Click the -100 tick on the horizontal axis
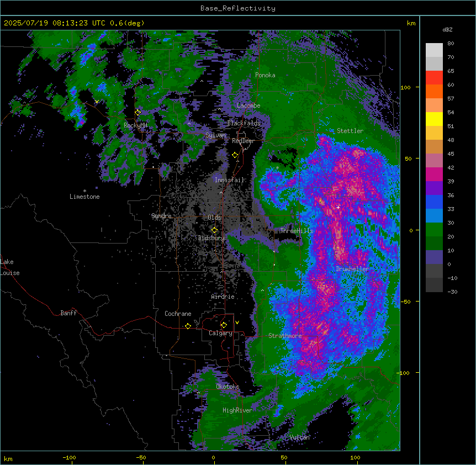Image resolution: width=476 pixels, height=465 pixels. (x=70, y=457)
